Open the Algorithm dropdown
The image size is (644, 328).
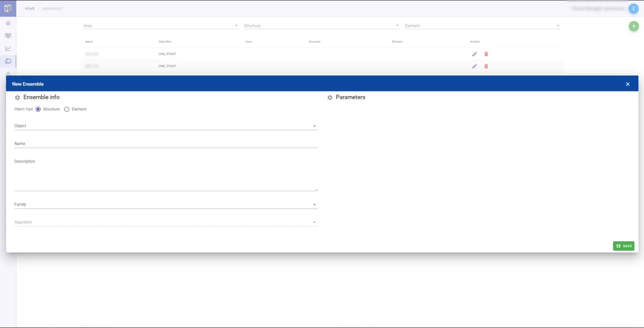click(x=314, y=222)
